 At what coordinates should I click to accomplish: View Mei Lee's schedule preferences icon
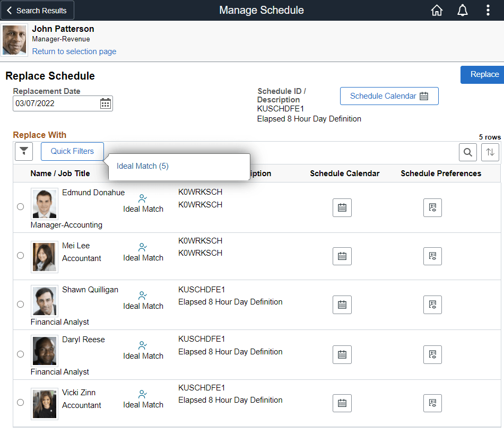click(432, 256)
